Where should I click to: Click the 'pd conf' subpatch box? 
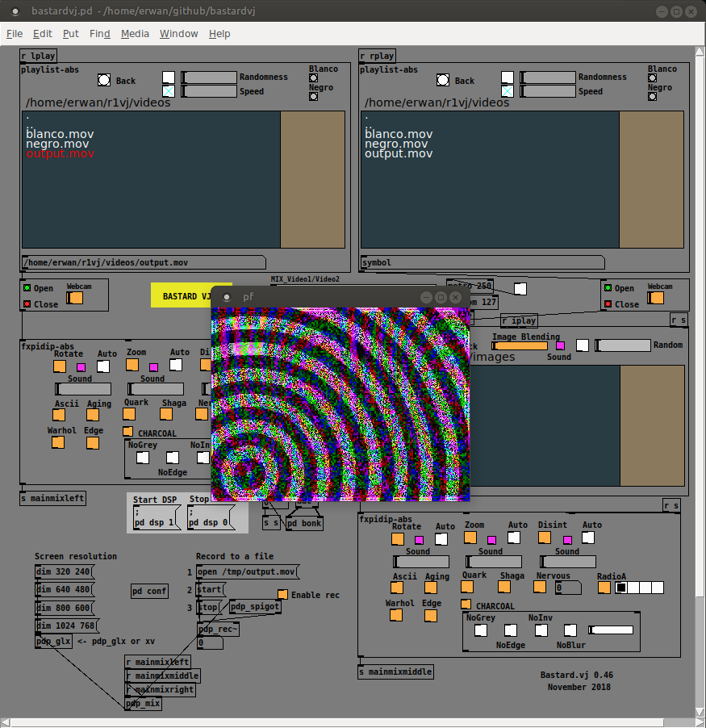[x=149, y=591]
